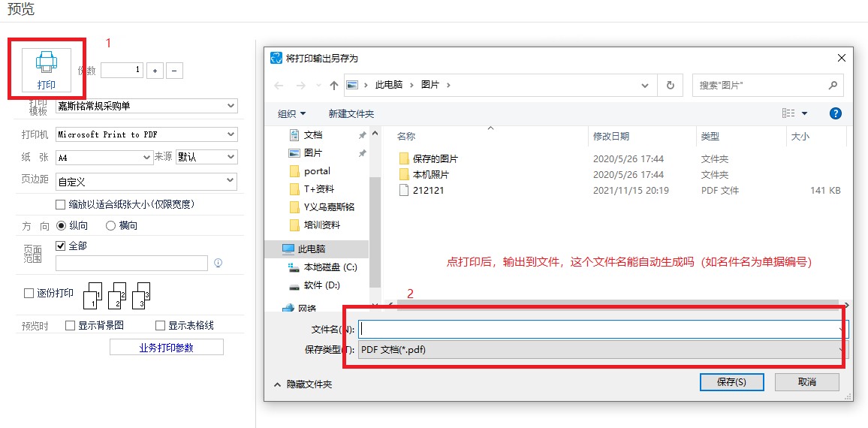
Task: Increase copies with the plus button
Action: [x=155, y=71]
